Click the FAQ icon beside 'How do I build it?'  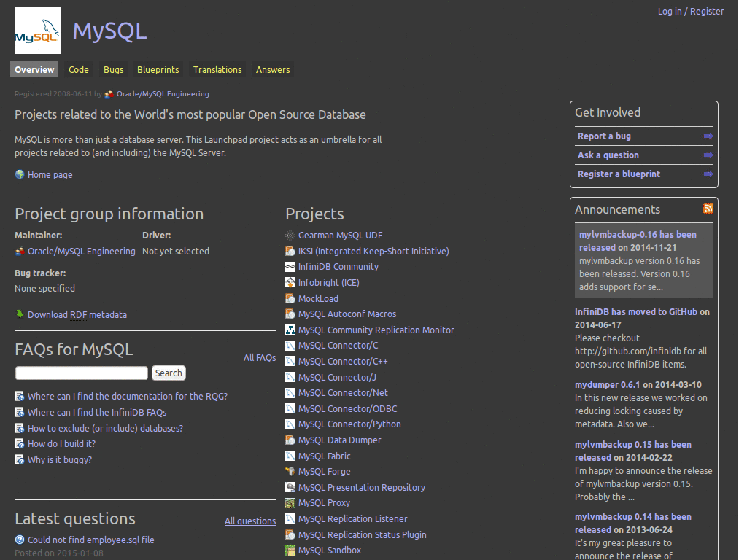(x=20, y=444)
